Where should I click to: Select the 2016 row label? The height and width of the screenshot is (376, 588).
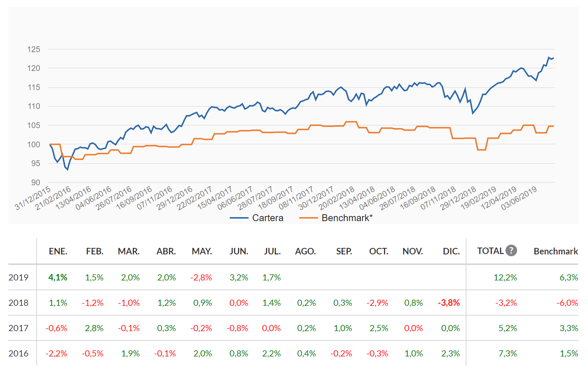click(18, 354)
